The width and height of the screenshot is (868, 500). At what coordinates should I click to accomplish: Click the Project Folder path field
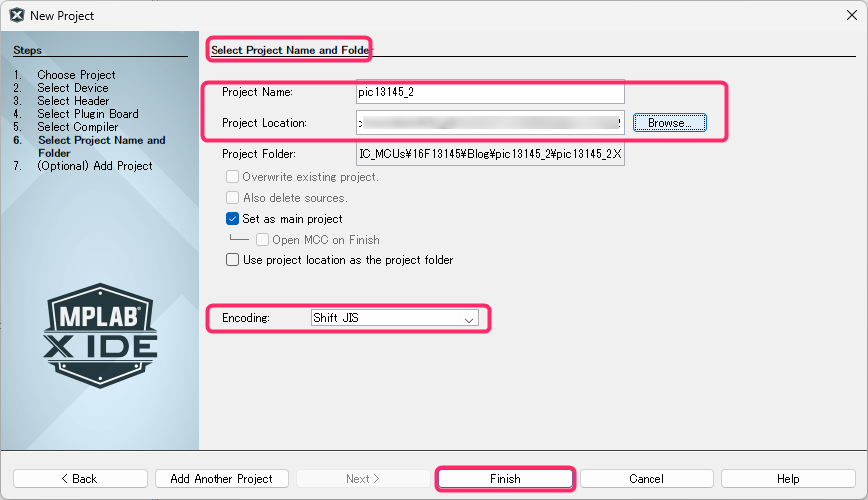489,155
